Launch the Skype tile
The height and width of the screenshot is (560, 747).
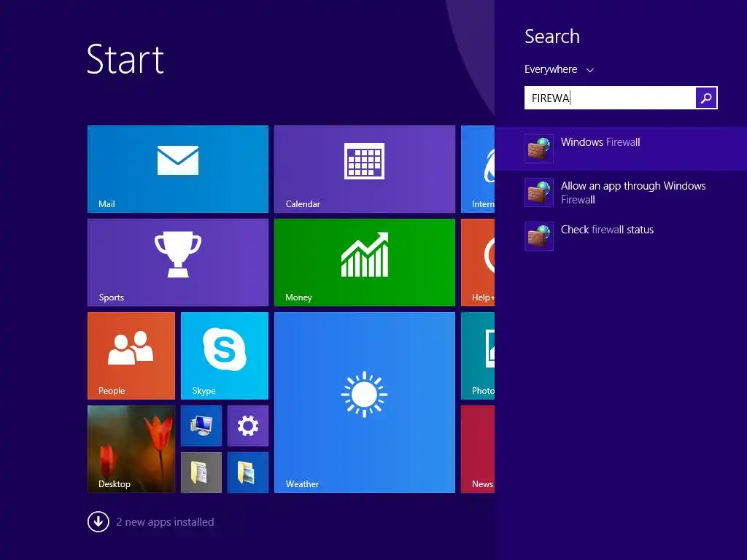click(225, 356)
